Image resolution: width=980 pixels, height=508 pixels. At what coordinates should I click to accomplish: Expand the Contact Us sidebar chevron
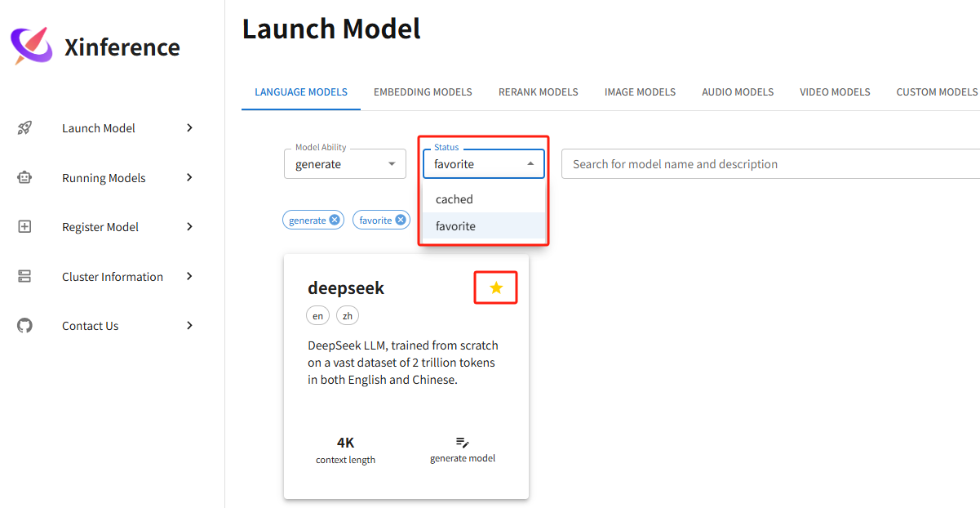[x=189, y=326]
